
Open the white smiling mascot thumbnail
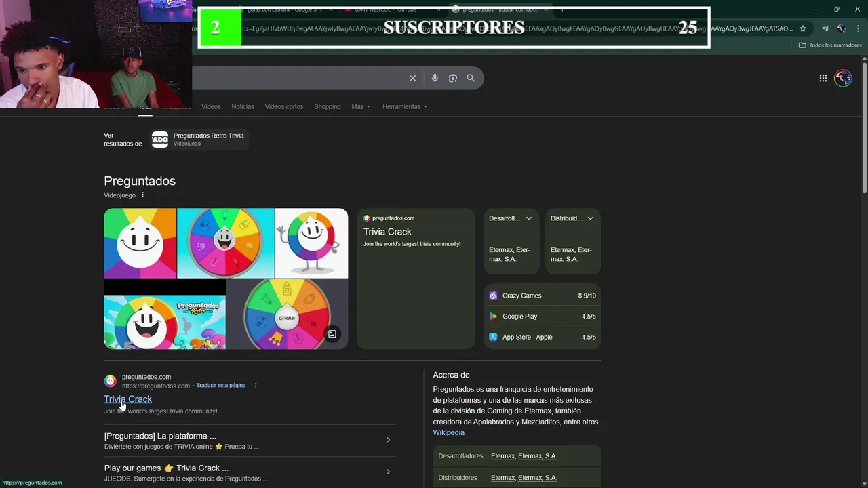[140, 243]
